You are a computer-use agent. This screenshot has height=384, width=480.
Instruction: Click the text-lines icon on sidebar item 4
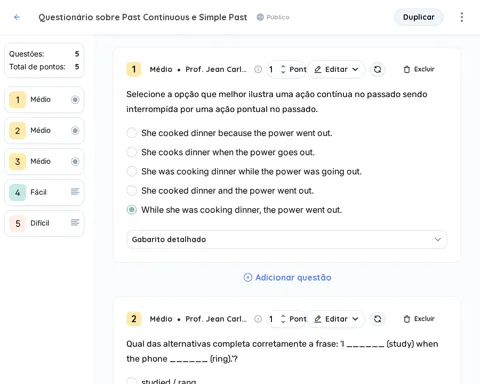[75, 192]
